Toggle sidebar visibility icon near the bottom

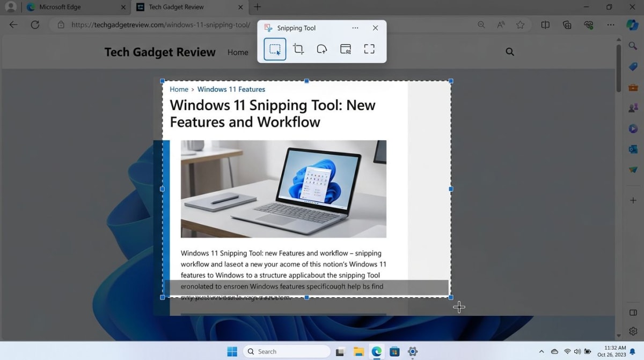pyautogui.click(x=633, y=313)
